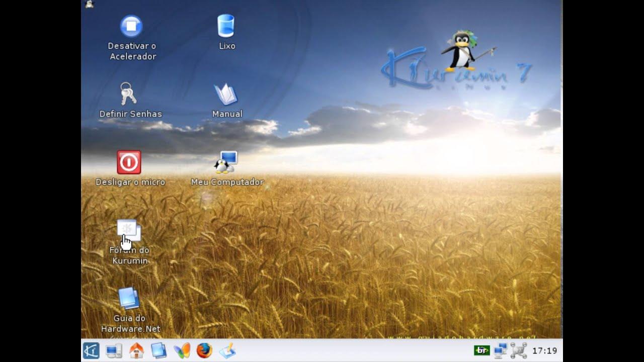Viewport: 644px width, 362px height.
Task: Open the Lixo trash bin
Action: pyautogui.click(x=226, y=26)
